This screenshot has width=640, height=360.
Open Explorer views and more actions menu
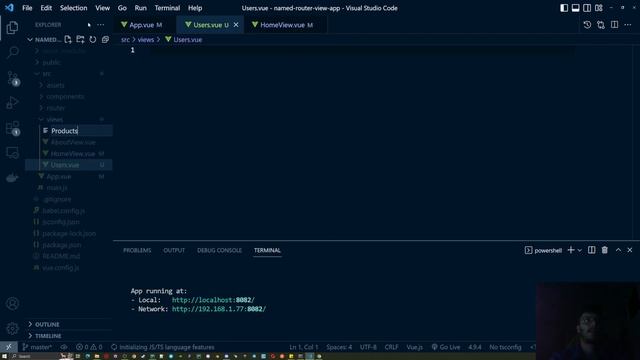[x=100, y=25]
